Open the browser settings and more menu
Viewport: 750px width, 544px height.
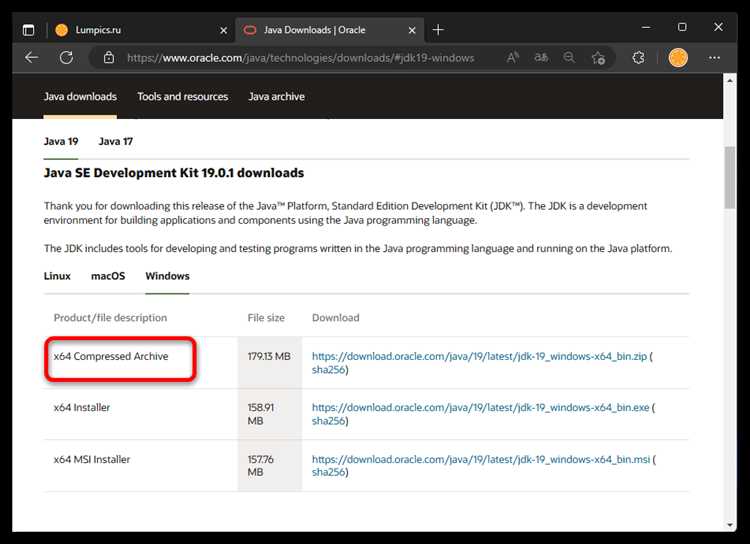click(x=714, y=58)
